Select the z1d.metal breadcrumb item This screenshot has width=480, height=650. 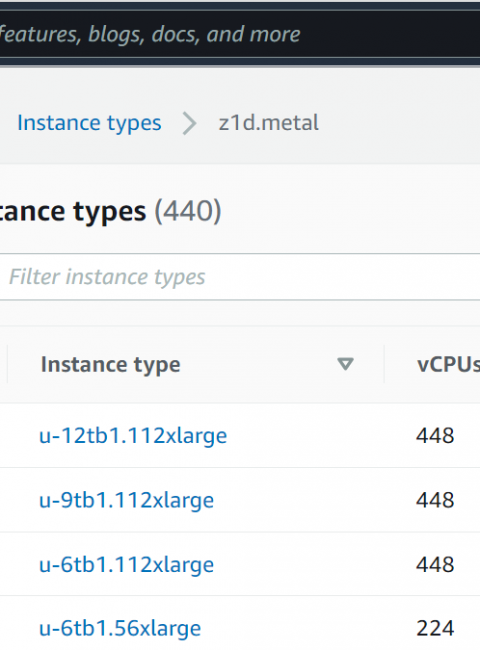tap(269, 123)
